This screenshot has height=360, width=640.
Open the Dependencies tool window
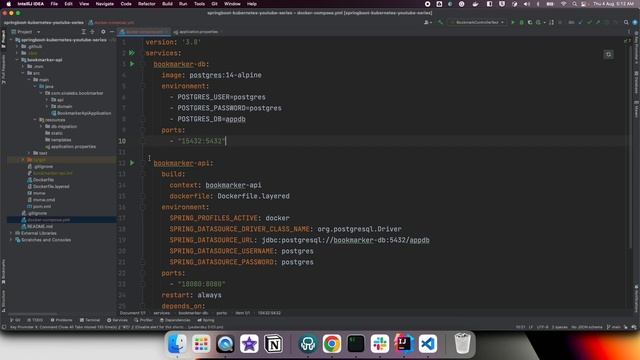[x=175, y=320]
